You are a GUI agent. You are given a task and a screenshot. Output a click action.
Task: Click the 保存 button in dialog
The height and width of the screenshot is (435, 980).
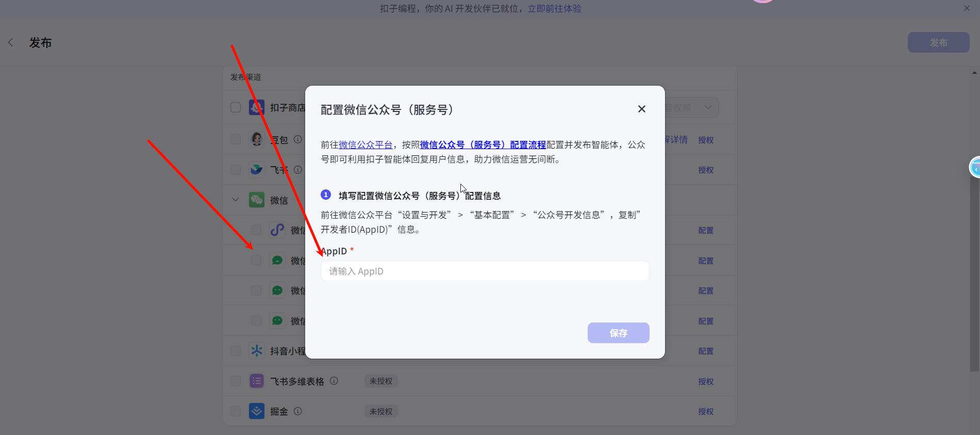[619, 333]
